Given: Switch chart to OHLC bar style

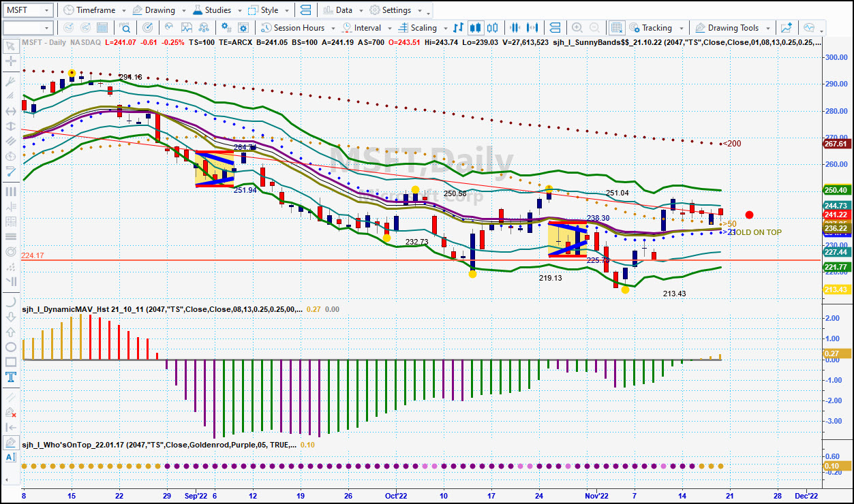Looking at the screenshot, I should [x=458, y=28].
